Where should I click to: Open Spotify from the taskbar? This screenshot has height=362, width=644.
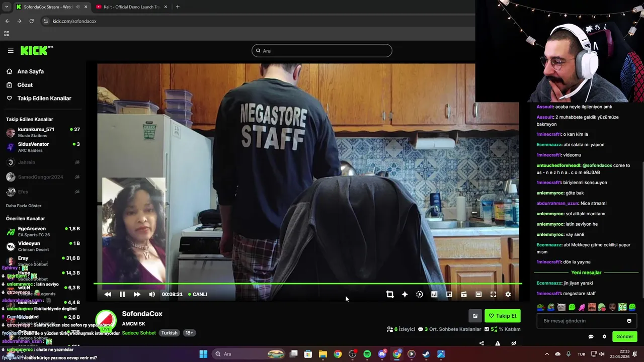367,354
